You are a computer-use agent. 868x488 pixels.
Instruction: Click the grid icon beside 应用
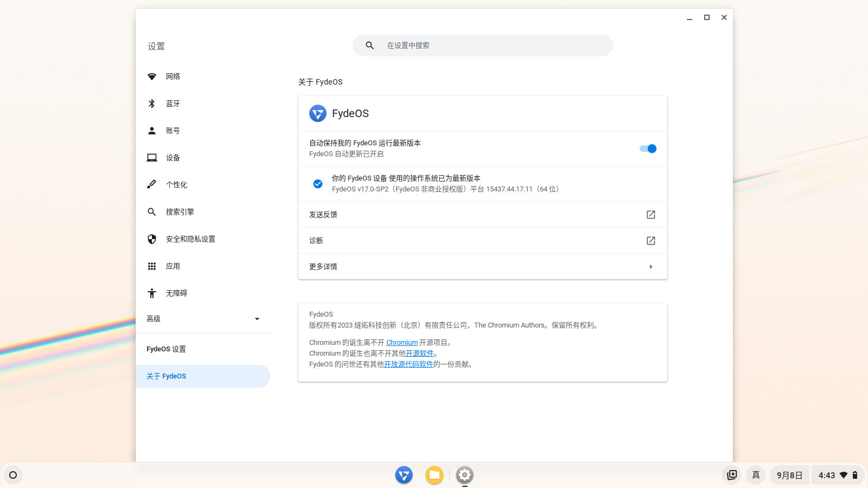152,266
